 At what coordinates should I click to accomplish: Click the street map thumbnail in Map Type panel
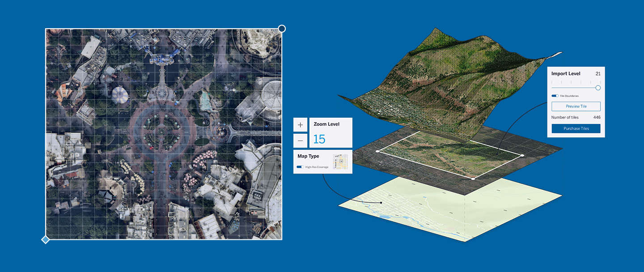coord(340,162)
